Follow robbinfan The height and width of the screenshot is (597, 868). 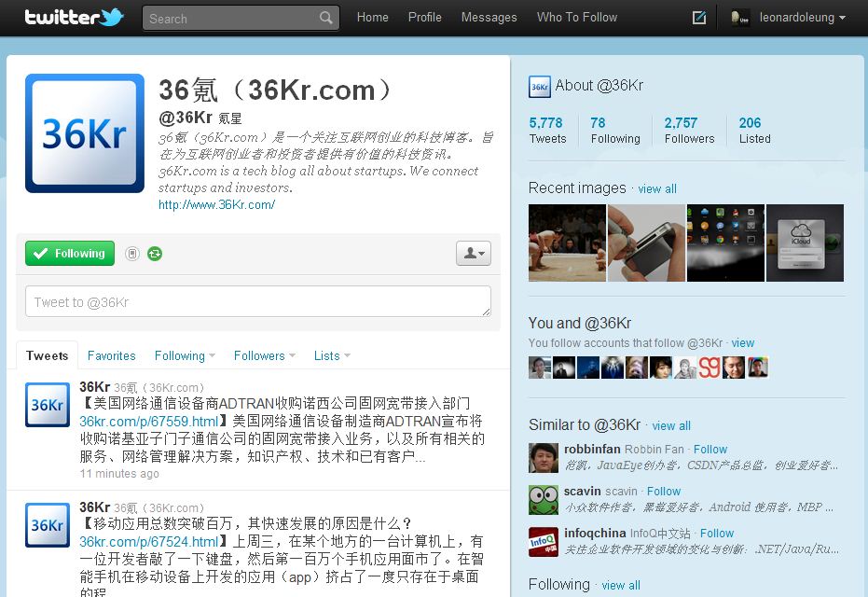[x=710, y=449]
